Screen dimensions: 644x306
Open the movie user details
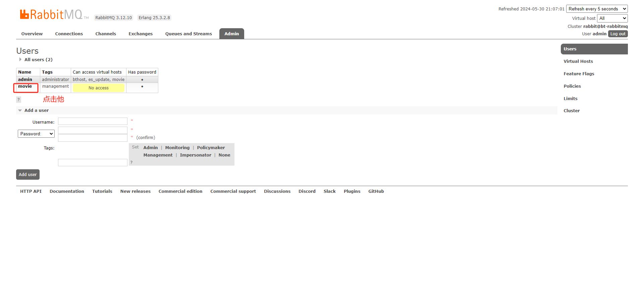pos(25,86)
